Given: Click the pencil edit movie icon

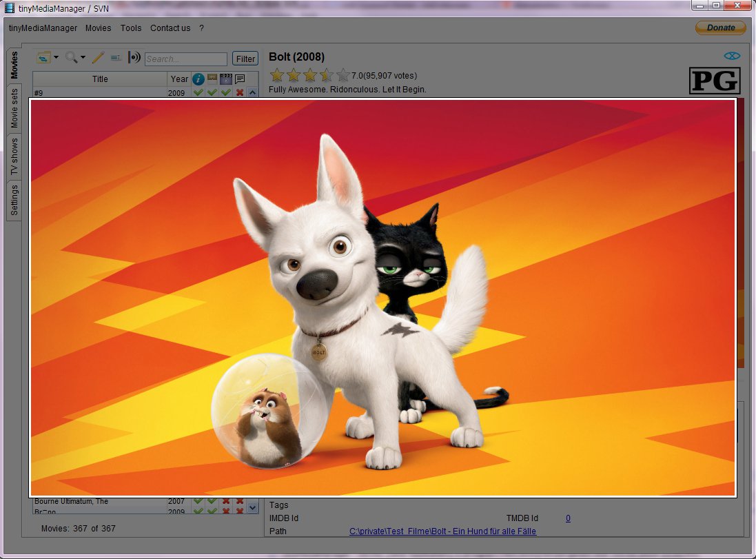Looking at the screenshot, I should [x=98, y=58].
